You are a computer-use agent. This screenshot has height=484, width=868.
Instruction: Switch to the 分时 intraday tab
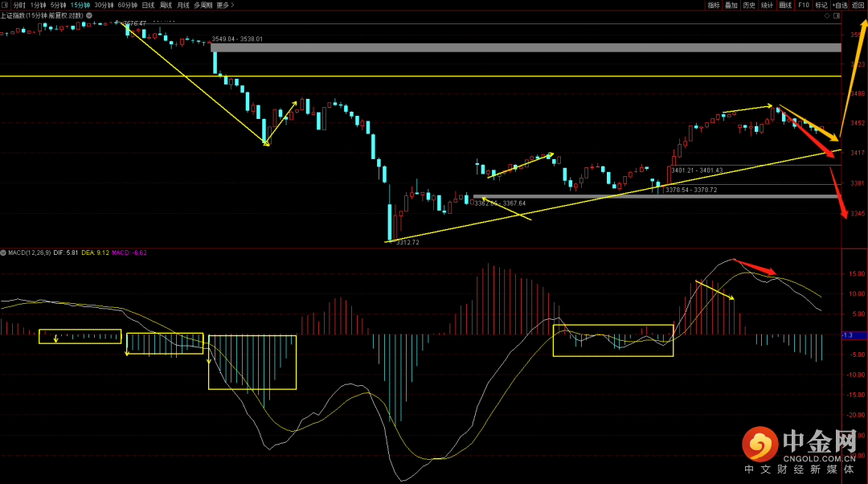19,5
